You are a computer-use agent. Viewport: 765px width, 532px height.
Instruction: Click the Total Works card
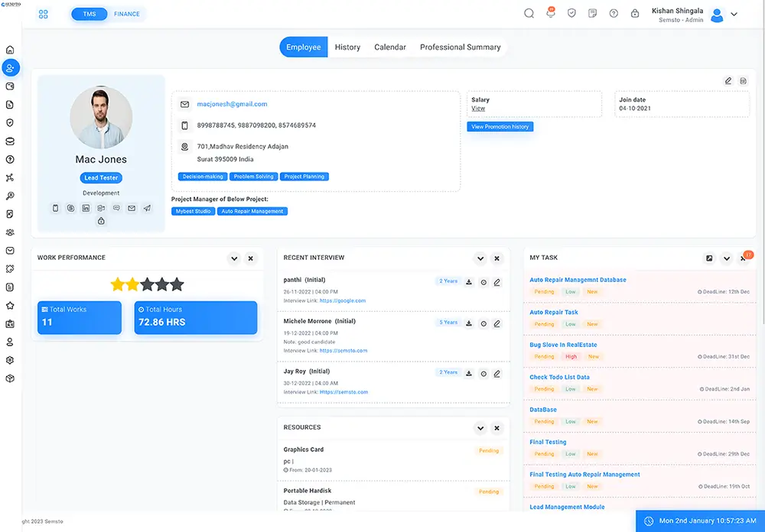coord(80,317)
